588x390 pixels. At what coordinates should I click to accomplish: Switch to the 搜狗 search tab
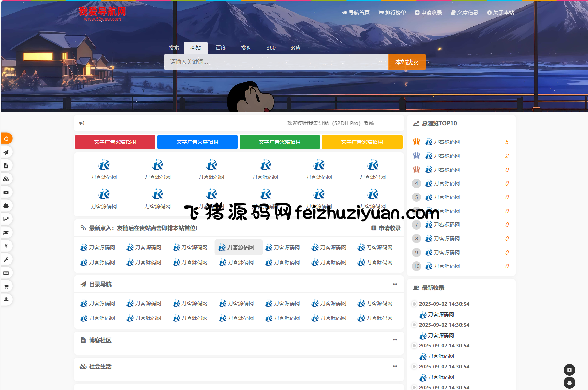(246, 48)
